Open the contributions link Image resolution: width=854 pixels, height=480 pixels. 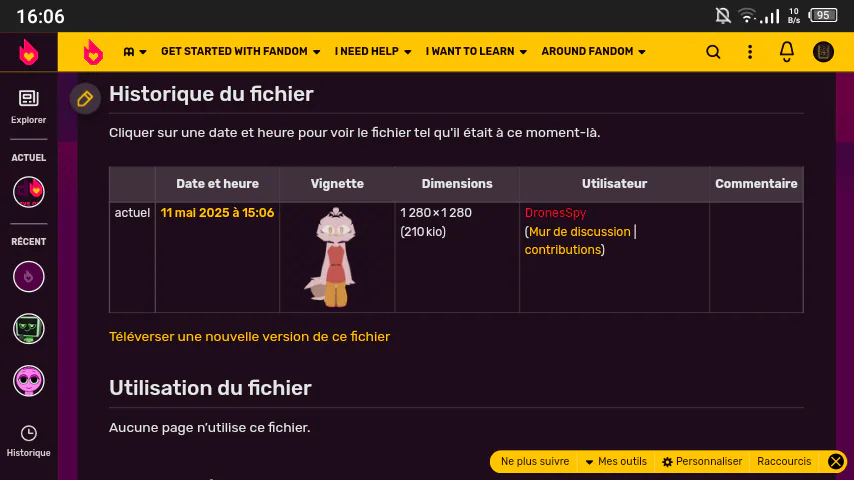tap(563, 250)
